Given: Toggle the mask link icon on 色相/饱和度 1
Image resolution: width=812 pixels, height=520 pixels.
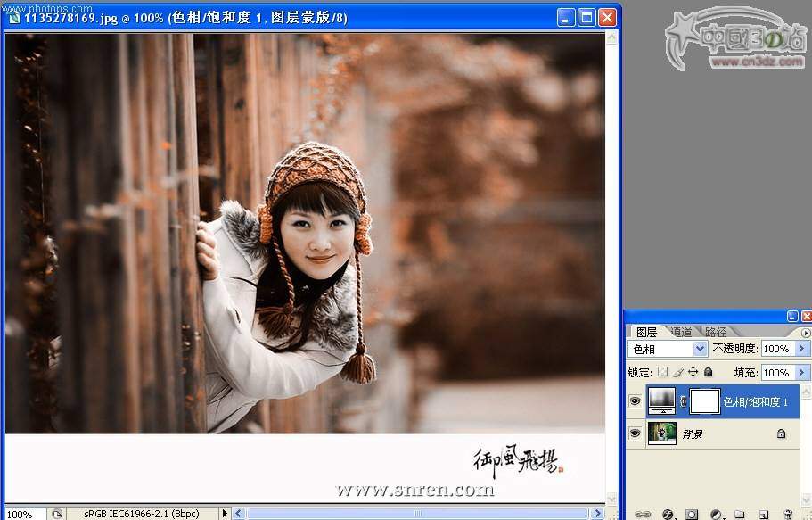Looking at the screenshot, I should (x=683, y=401).
